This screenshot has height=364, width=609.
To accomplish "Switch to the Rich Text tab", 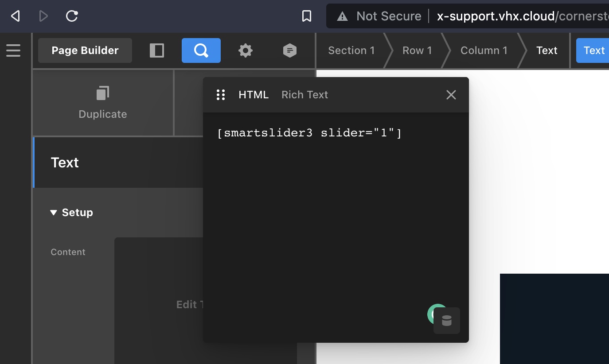I will (304, 95).
